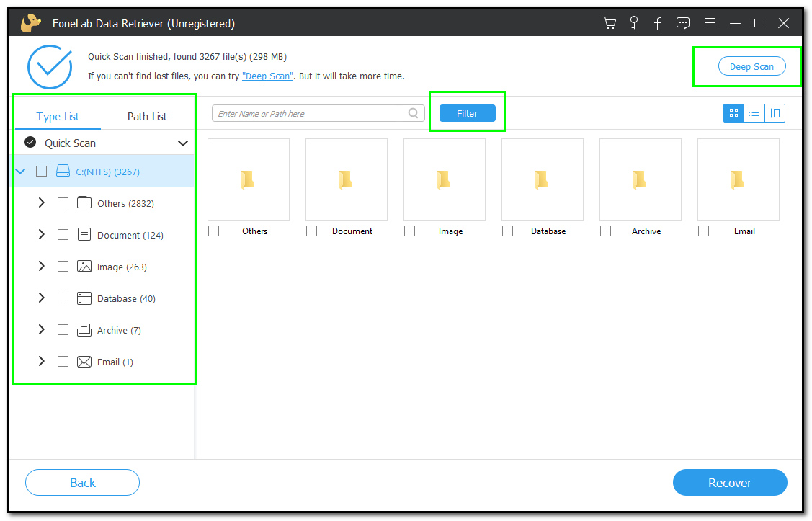Open the Image folder thumbnail

coord(445,179)
